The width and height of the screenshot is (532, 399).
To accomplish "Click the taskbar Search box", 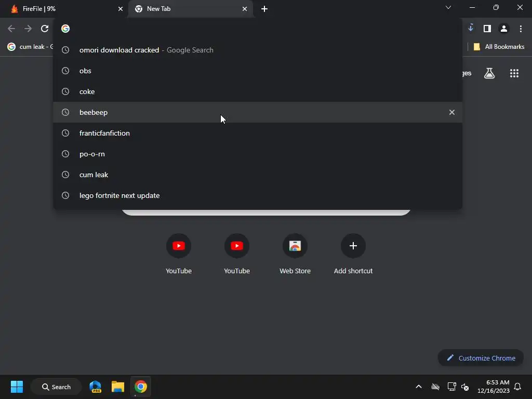I will tap(56, 387).
